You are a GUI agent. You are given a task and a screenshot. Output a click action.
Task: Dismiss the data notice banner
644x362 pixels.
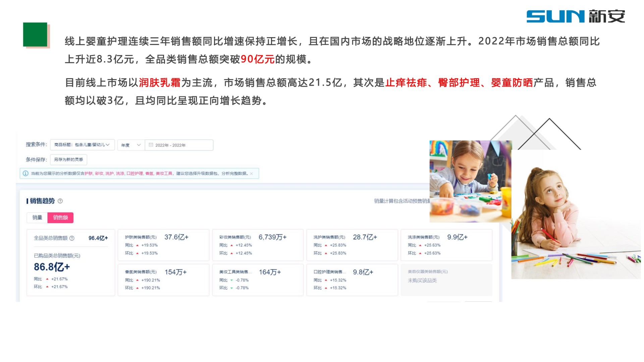pyautogui.click(x=252, y=174)
